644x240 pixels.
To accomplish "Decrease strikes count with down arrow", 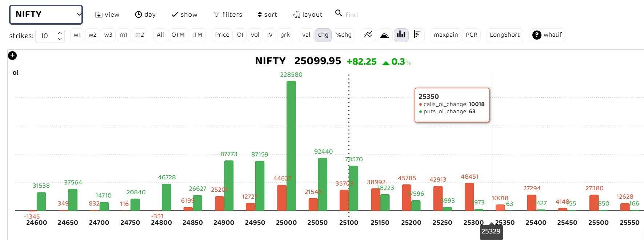I will 60,39.
